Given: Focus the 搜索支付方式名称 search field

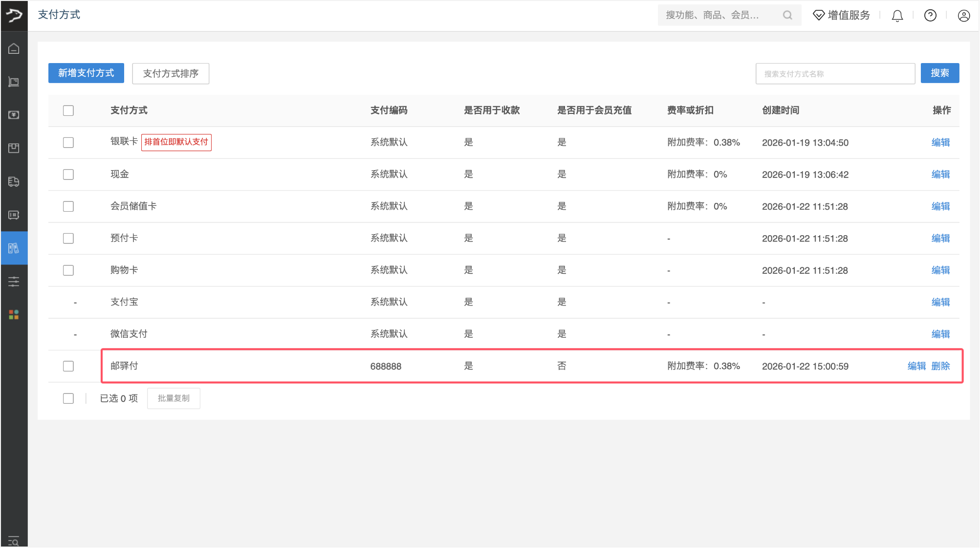Looking at the screenshot, I should pyautogui.click(x=835, y=74).
